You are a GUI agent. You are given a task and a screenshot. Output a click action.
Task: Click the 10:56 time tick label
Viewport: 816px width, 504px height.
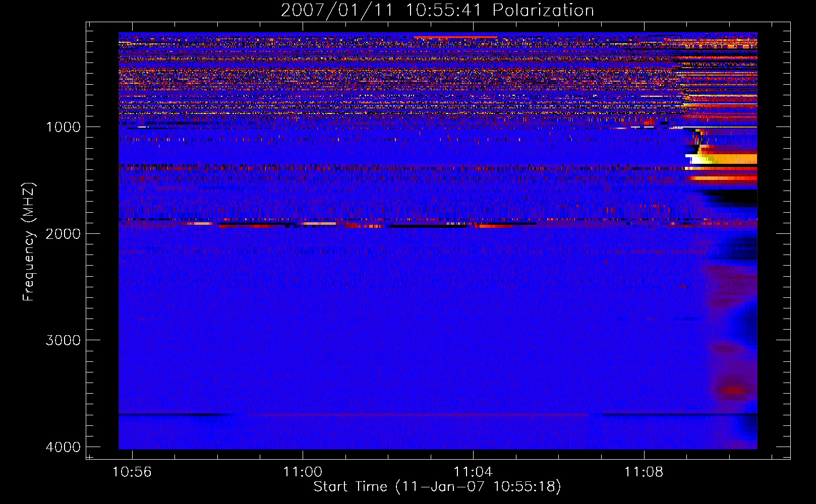click(132, 472)
